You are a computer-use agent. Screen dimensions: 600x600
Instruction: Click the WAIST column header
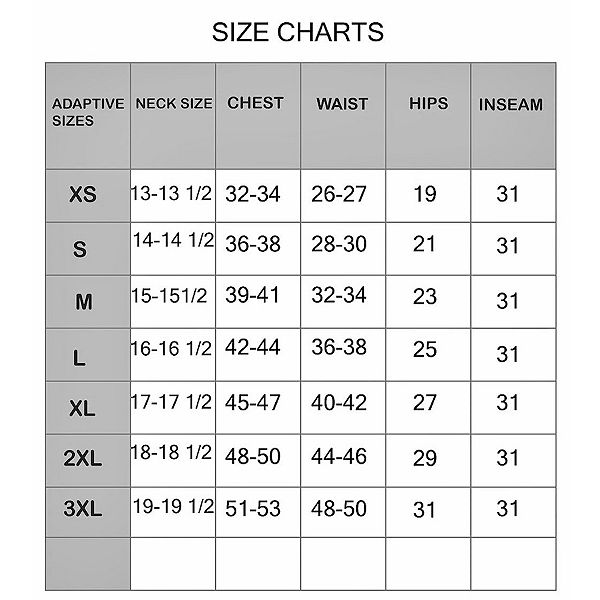342,103
